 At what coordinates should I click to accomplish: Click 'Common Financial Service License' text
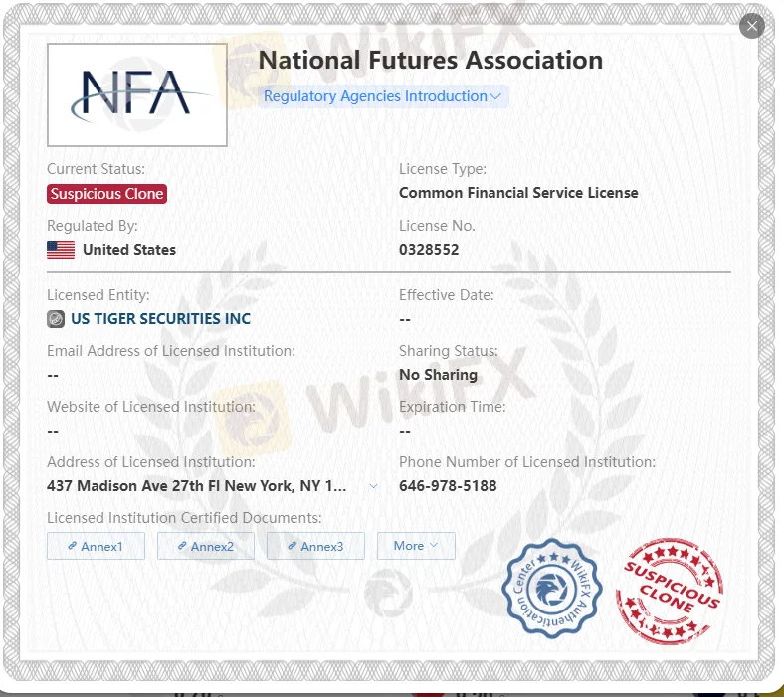518,193
